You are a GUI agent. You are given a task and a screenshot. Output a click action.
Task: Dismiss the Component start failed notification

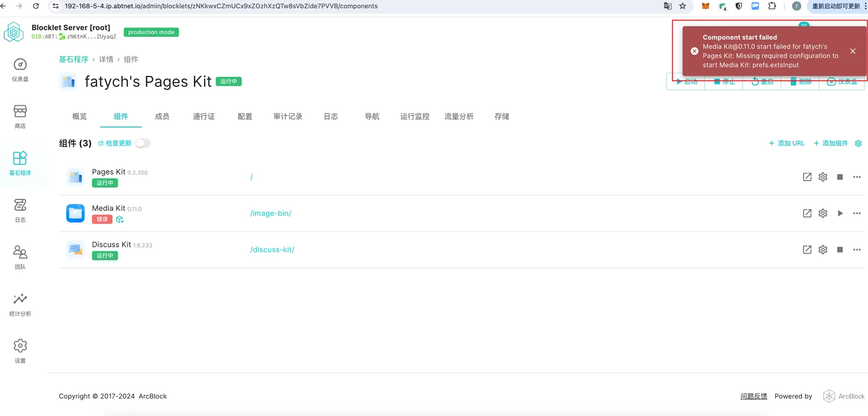point(853,51)
